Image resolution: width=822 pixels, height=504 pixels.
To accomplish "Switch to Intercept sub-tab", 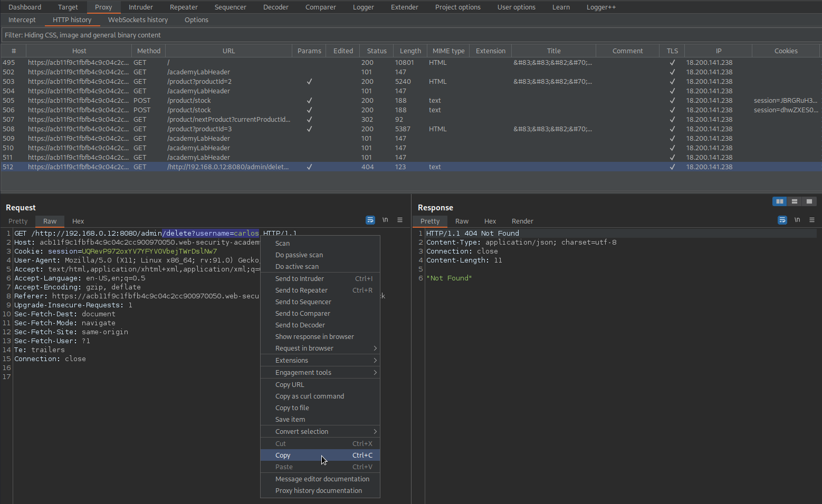I will tap(22, 20).
